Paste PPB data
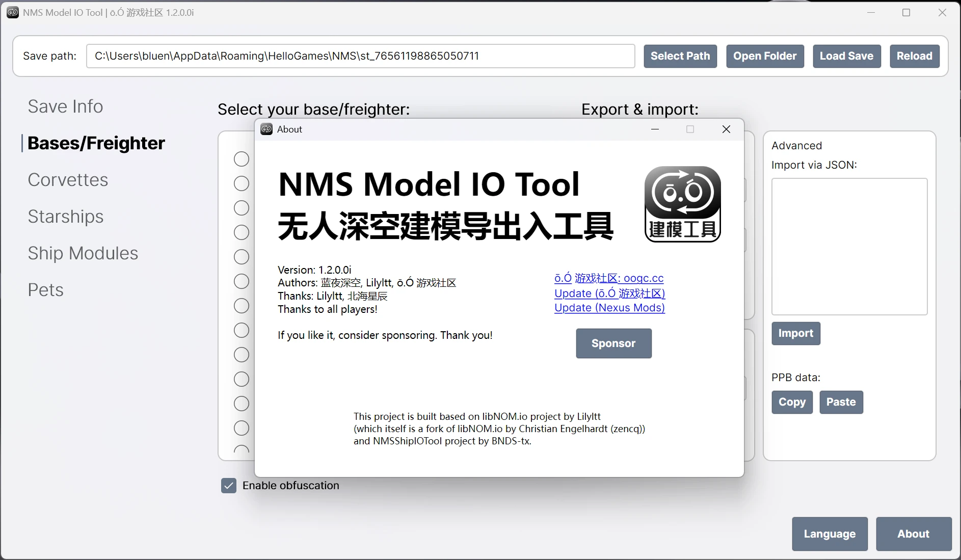Screen dimensions: 961x560 click(x=841, y=402)
